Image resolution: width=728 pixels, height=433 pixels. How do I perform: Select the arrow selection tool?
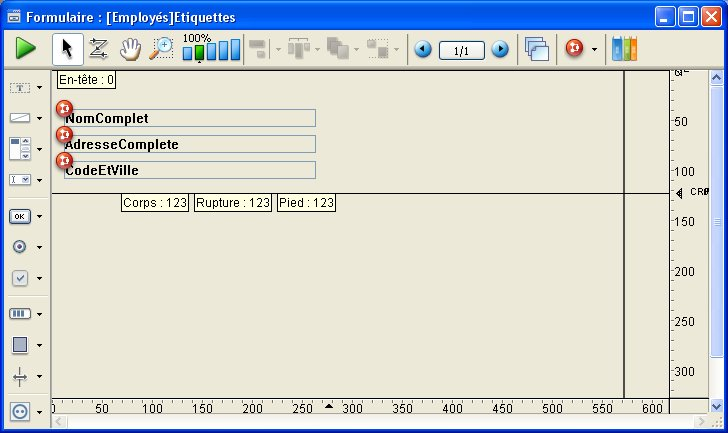click(68, 48)
